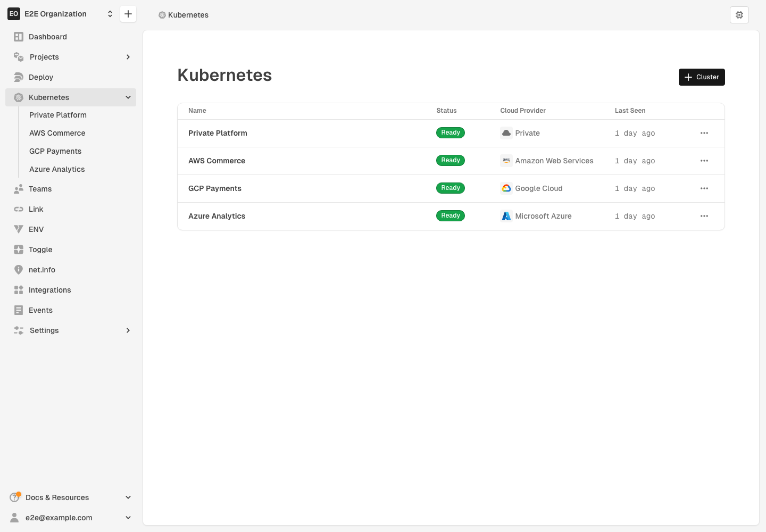Open Azure Analytics in sidebar submenu
Image resolution: width=766 pixels, height=532 pixels.
pyautogui.click(x=57, y=169)
